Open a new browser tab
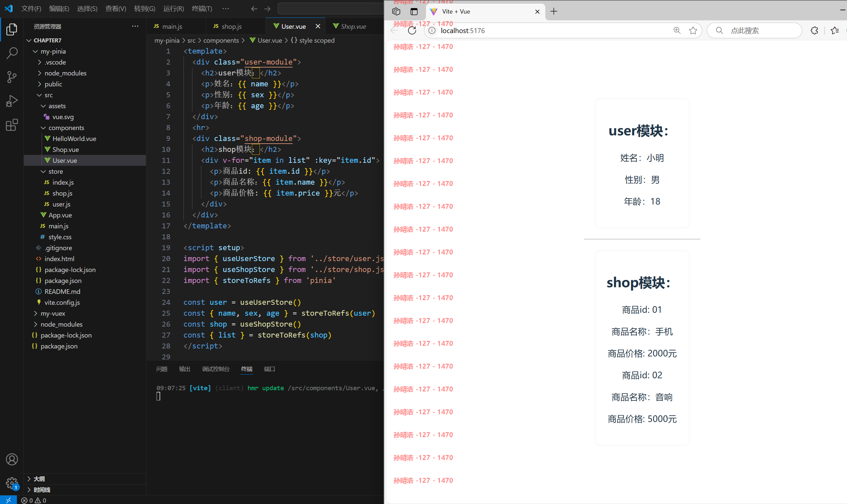 [553, 12]
